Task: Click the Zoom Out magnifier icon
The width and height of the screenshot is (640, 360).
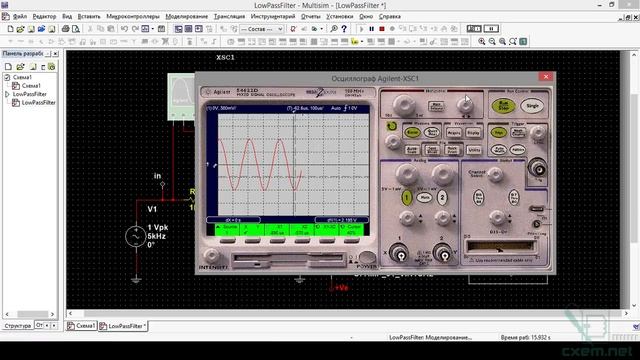Action: [x=492, y=42]
